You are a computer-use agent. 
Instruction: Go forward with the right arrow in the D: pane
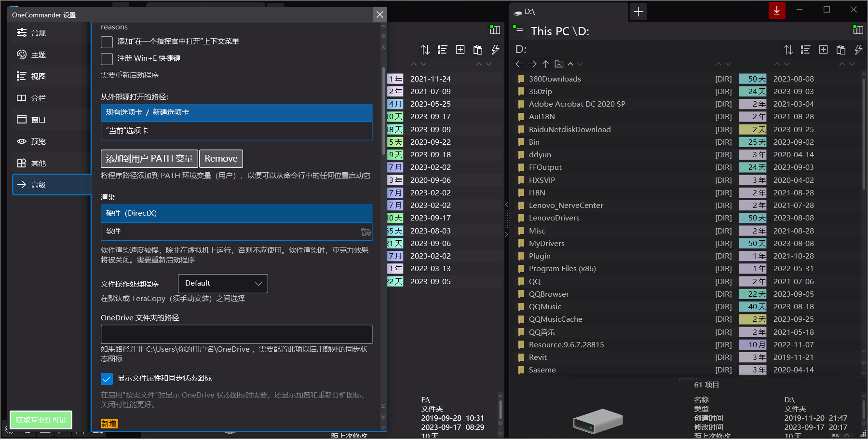pyautogui.click(x=532, y=64)
